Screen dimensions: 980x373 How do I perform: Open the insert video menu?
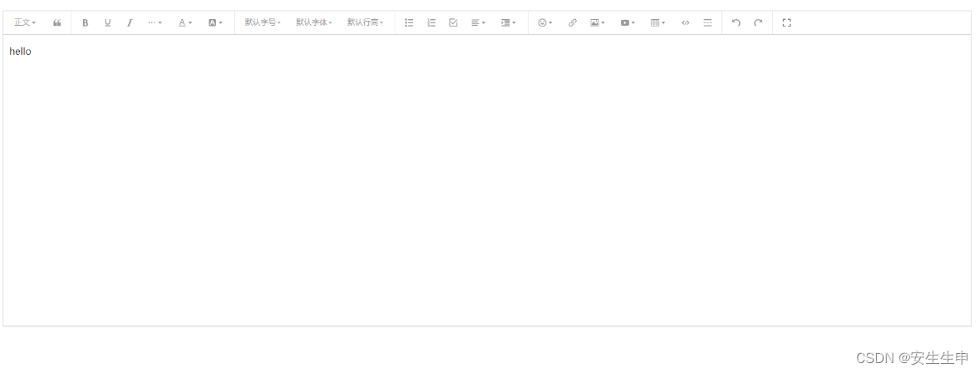tap(628, 22)
